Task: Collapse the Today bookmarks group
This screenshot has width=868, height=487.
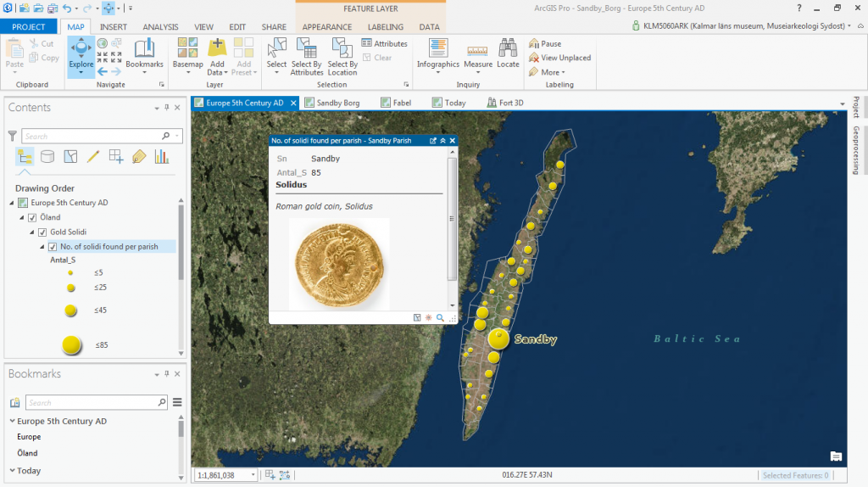Action: [x=12, y=470]
